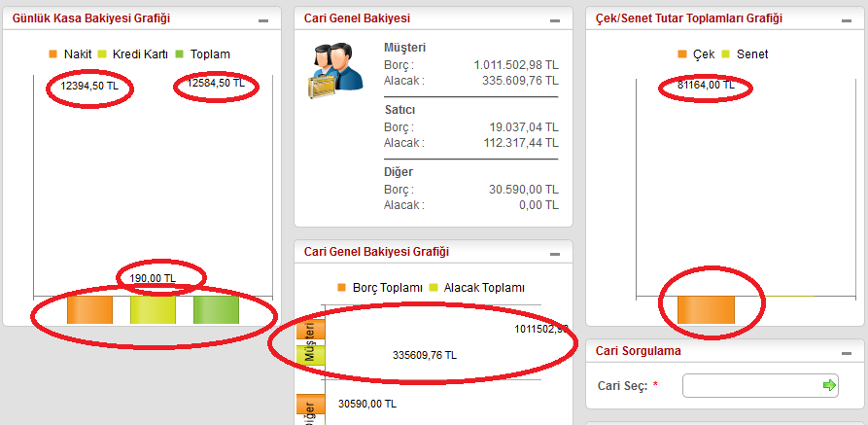Collapse the Cari Genel Bakiyesi panel
This screenshot has height=425, width=868.
555,20
